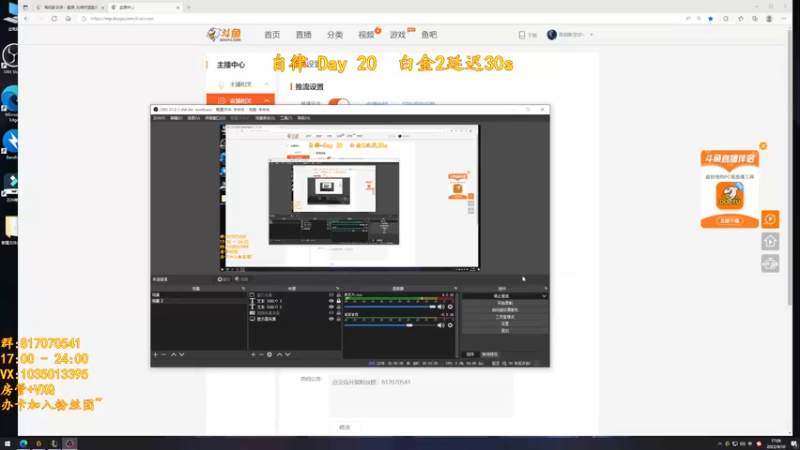The image size is (800, 450).
Task: Open the 文件(F) menu in OBS
Action: [x=159, y=118]
